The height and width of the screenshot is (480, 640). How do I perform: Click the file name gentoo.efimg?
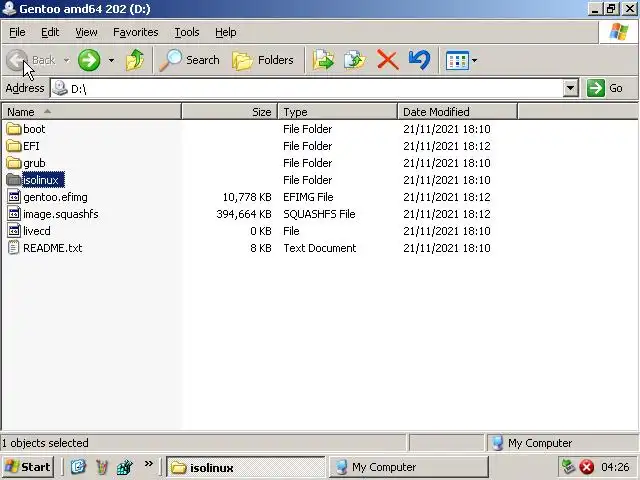(55, 197)
